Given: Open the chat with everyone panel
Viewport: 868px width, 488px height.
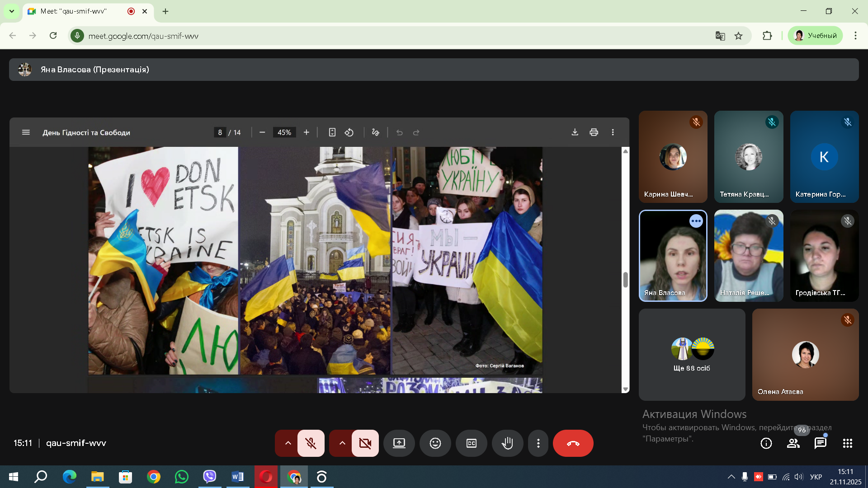Looking at the screenshot, I should point(820,443).
